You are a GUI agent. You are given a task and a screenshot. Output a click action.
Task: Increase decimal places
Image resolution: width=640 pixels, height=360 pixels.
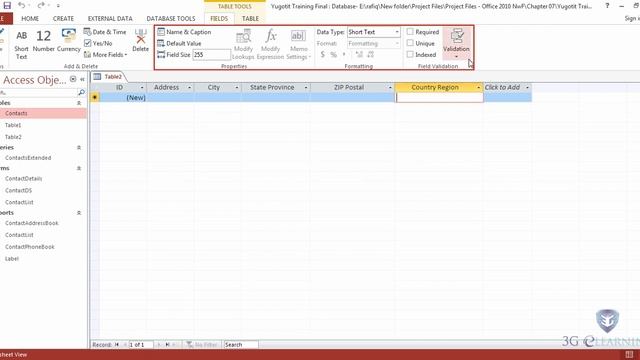(x=359, y=54)
